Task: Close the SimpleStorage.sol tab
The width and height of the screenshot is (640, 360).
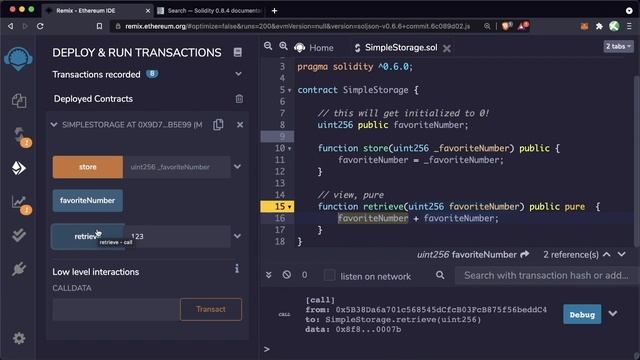Action: (x=447, y=49)
